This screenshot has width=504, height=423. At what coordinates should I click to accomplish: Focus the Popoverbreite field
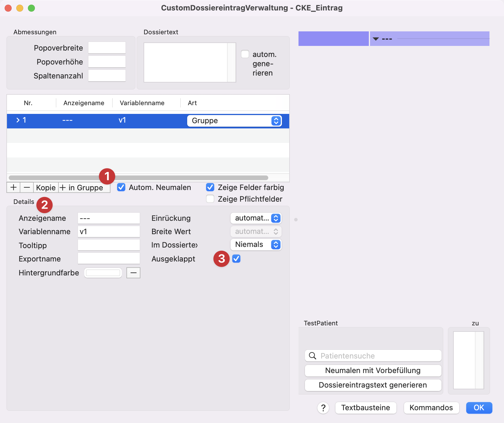coord(107,48)
